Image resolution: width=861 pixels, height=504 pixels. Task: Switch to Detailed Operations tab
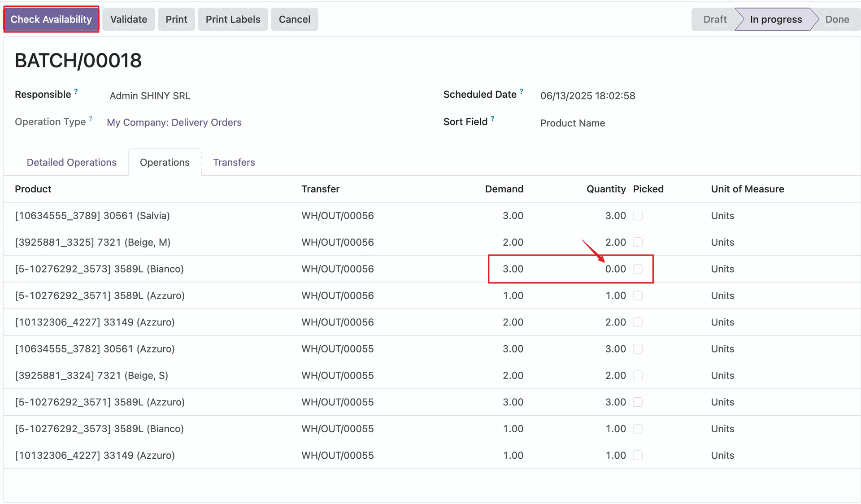71,162
